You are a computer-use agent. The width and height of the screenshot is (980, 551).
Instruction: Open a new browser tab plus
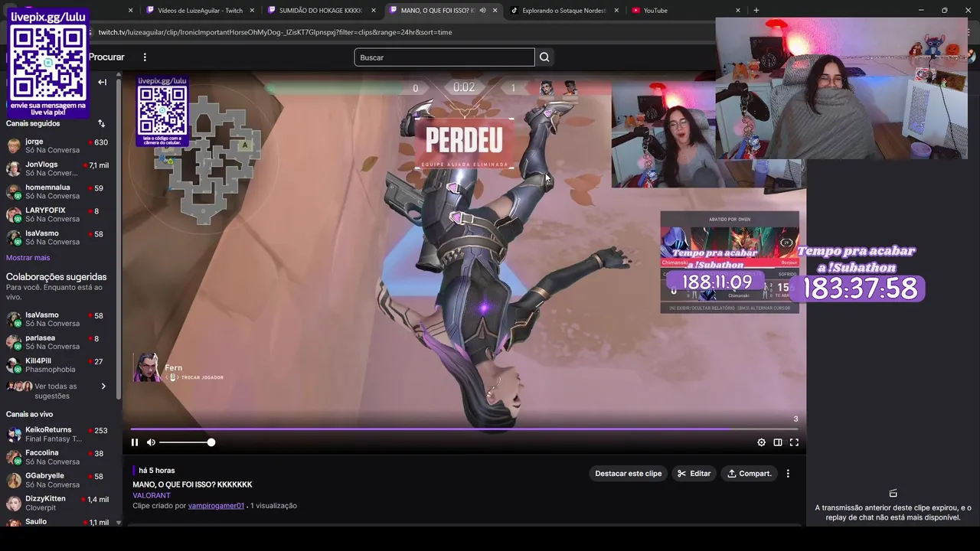(756, 11)
